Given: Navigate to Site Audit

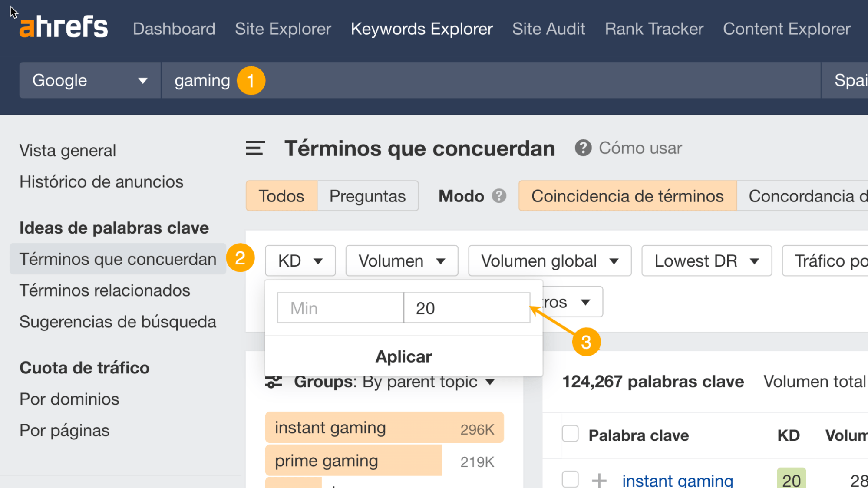Looking at the screenshot, I should click(548, 29).
